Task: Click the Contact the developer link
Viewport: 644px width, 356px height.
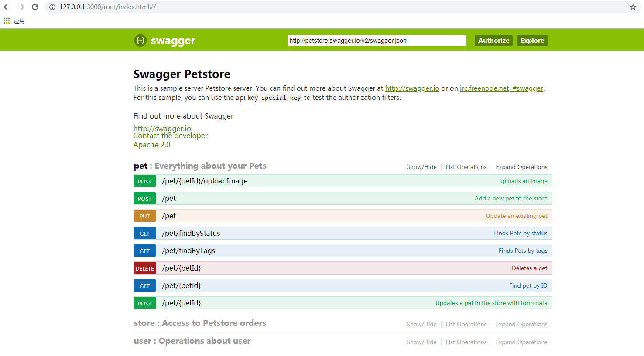Action: [171, 136]
